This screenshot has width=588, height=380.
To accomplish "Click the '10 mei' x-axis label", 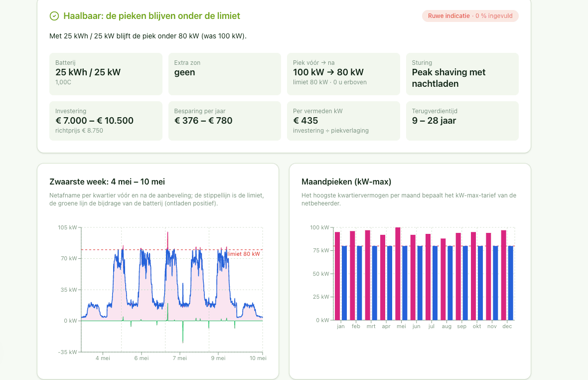I will click(258, 358).
